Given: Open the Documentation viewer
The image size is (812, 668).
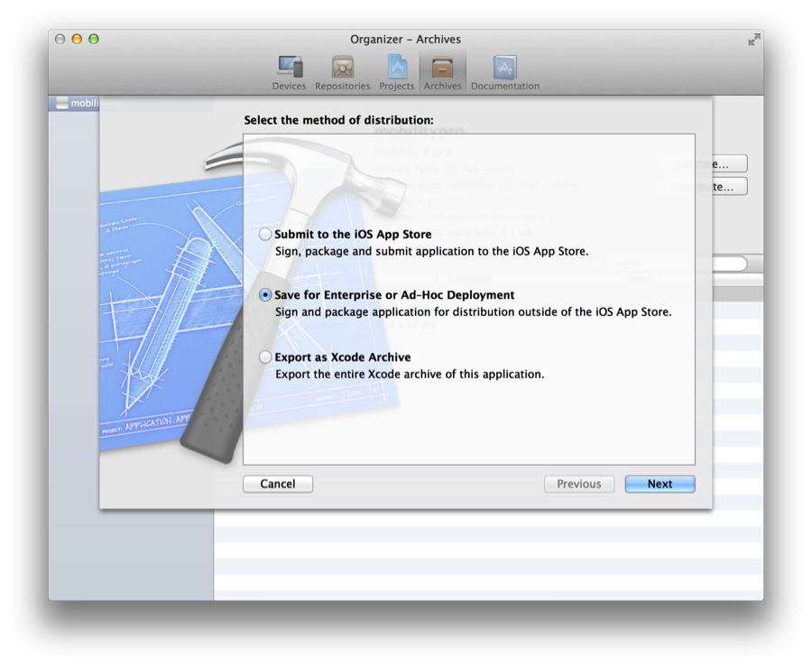Looking at the screenshot, I should click(504, 72).
